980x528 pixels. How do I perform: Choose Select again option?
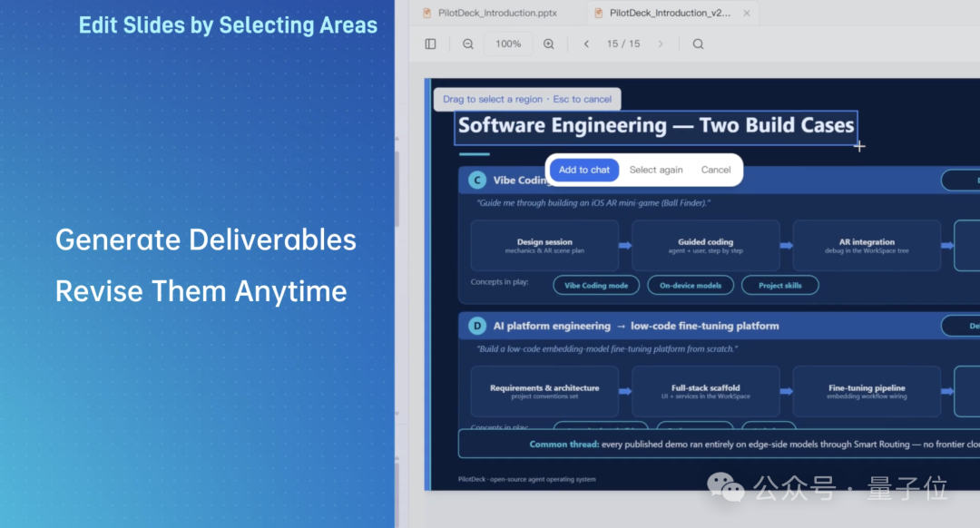[656, 170]
